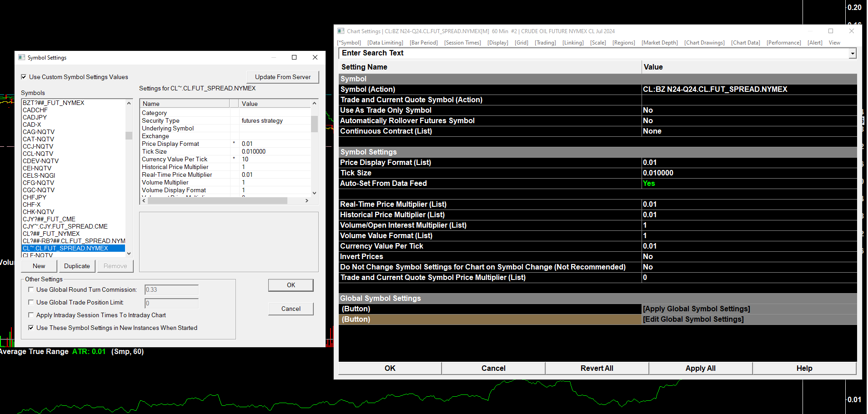
Task: Open the [Bar Period] tab
Action: [424, 43]
